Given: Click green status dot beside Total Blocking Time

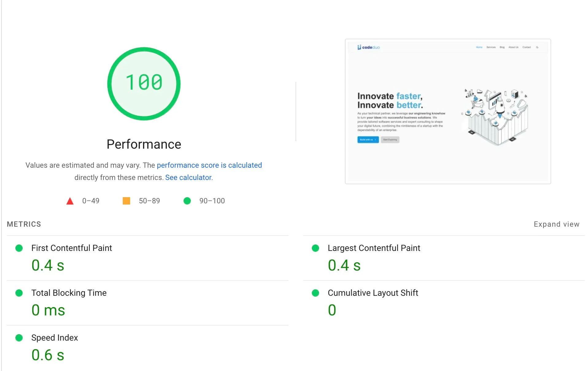Looking at the screenshot, I should (19, 293).
